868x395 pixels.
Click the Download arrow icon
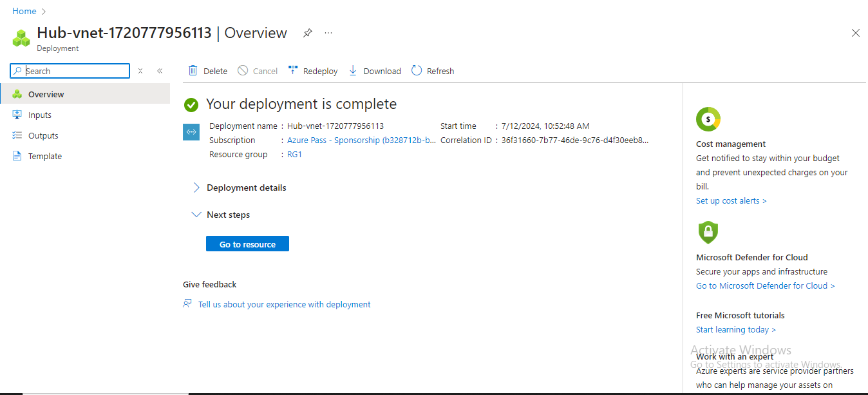click(x=353, y=70)
